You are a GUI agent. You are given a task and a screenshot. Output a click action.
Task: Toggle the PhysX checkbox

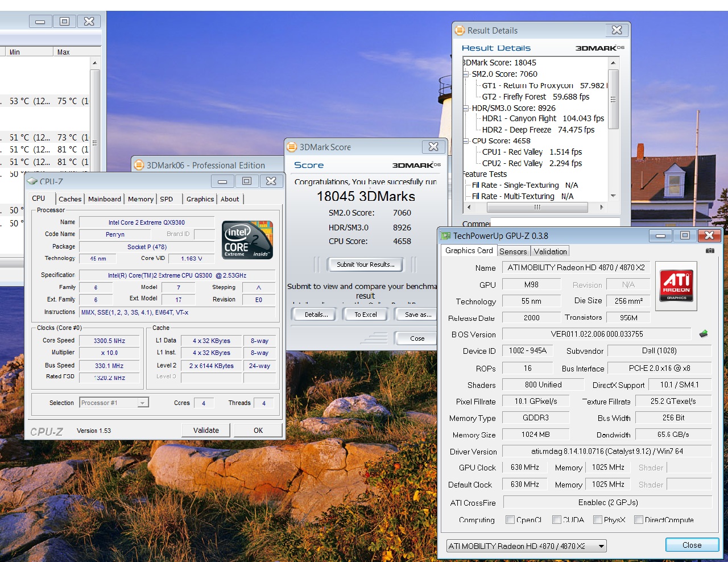(x=597, y=519)
